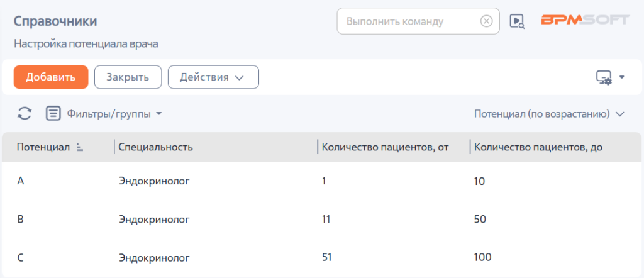Click Количество пациентов, от column header
Screen dimensions: 644x278
[385, 147]
